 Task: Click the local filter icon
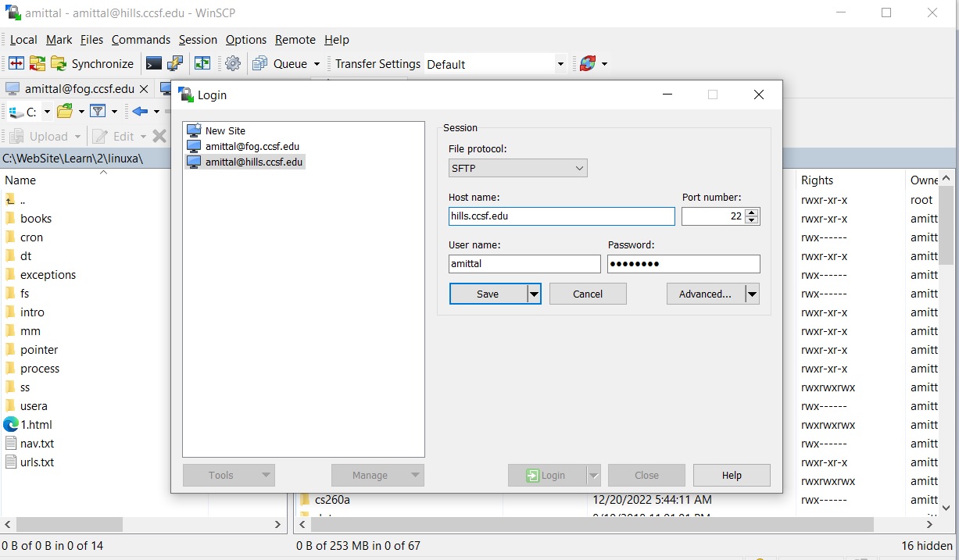(98, 112)
